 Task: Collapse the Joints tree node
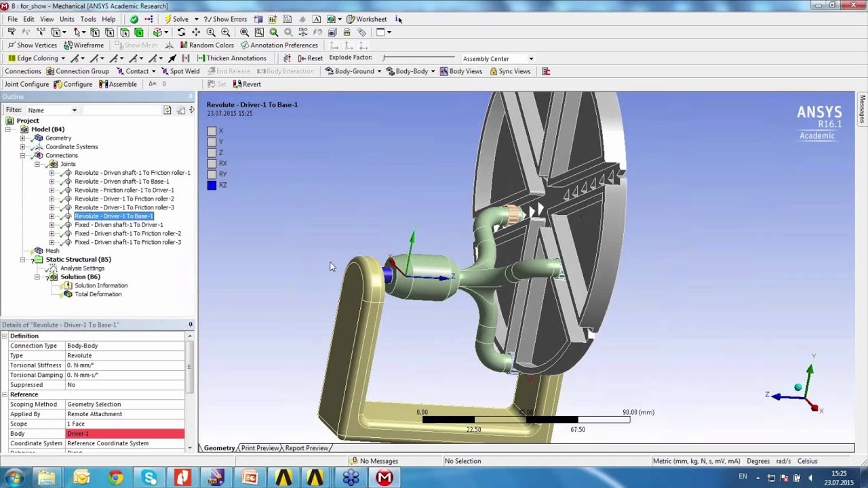coord(37,164)
